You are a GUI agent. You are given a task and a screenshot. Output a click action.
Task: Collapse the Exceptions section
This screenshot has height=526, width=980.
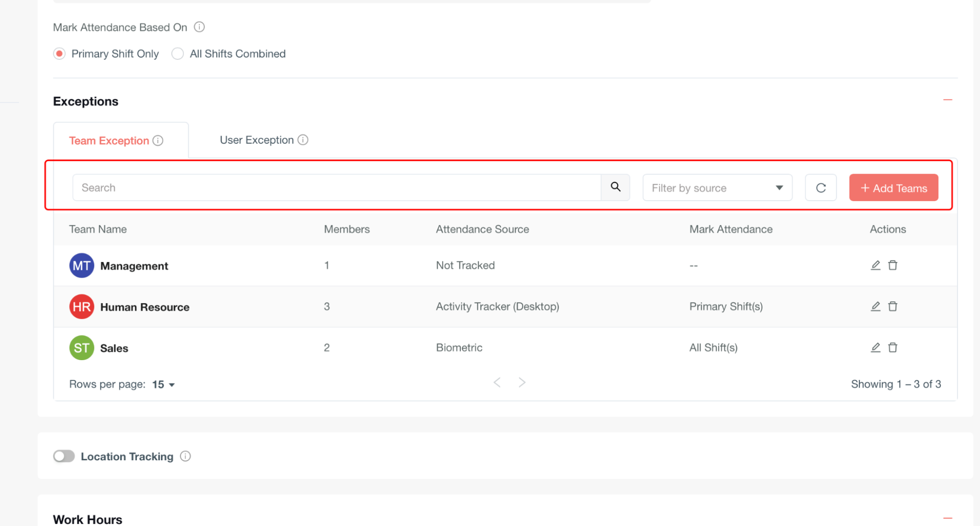947,100
